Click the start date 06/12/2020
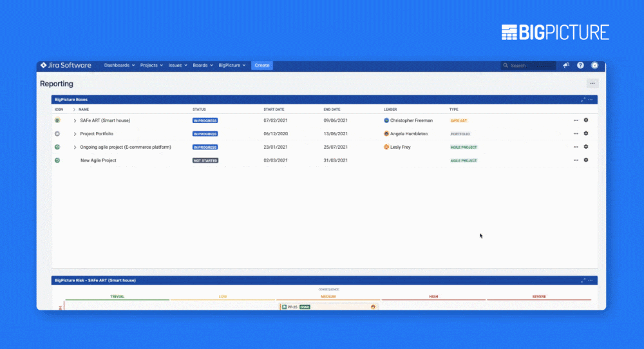Image resolution: width=644 pixels, height=349 pixels. point(276,134)
